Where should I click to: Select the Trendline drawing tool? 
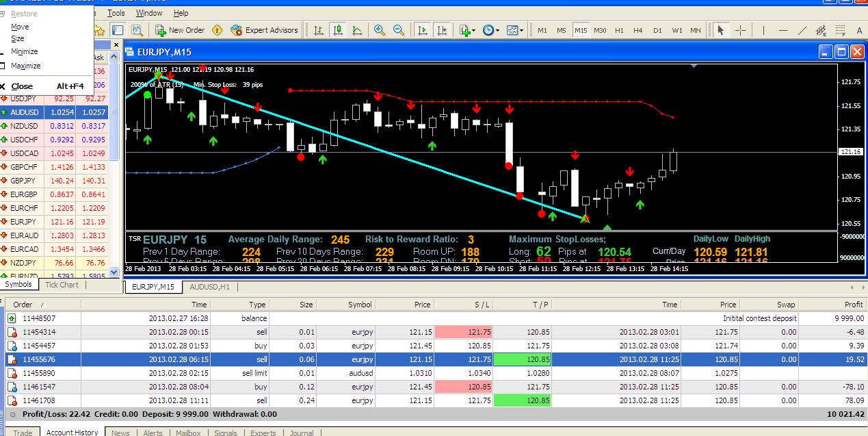pos(802,30)
